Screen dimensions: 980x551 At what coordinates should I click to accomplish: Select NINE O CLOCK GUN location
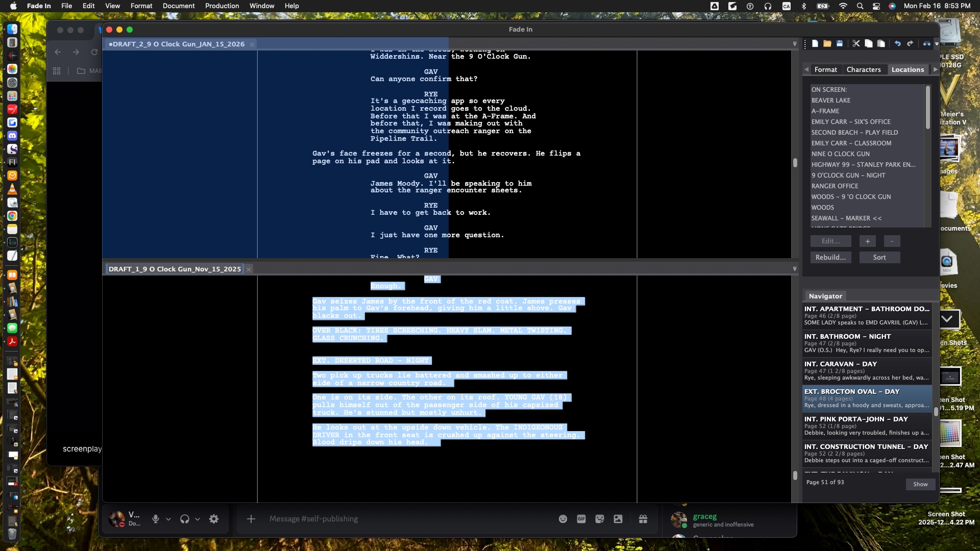click(840, 154)
